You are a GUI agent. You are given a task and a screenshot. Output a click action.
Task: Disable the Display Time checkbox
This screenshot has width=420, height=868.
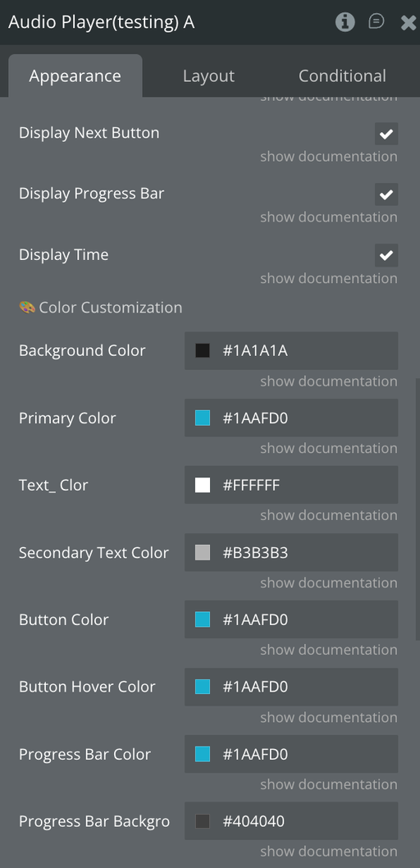386,255
